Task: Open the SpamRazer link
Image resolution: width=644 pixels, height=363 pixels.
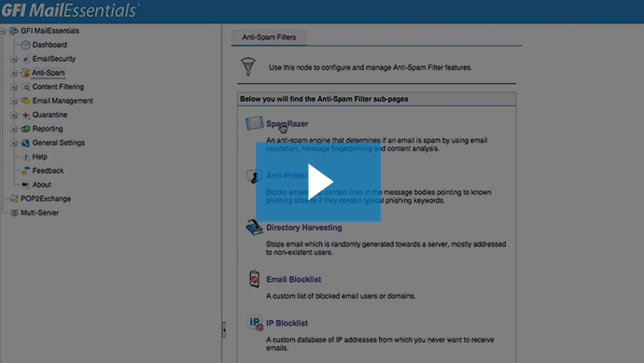Action: [287, 123]
